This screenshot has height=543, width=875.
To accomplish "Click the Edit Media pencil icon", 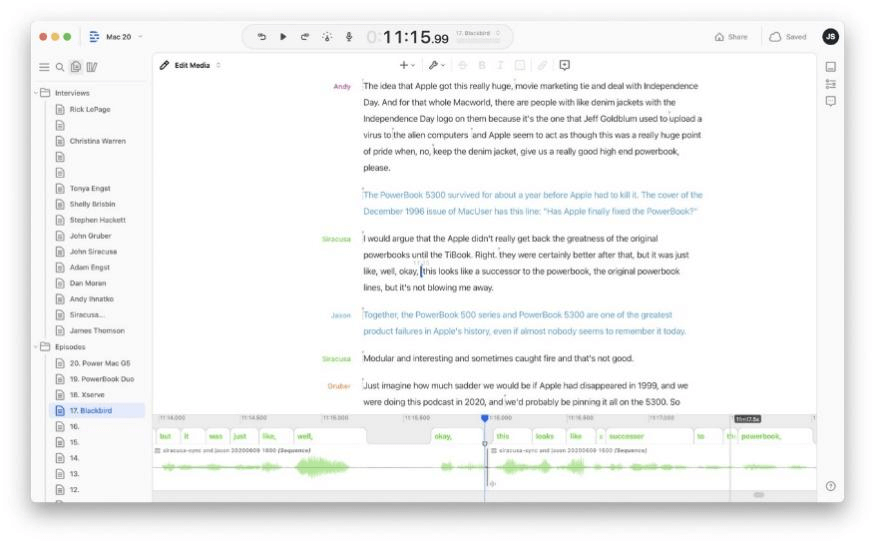I will [x=164, y=65].
